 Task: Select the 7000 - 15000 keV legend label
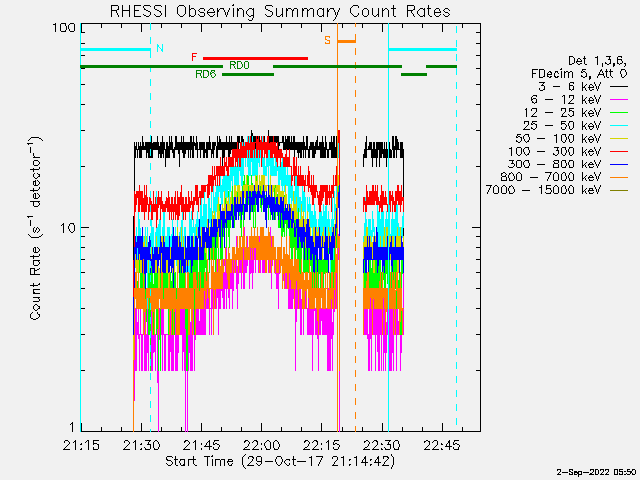544,190
